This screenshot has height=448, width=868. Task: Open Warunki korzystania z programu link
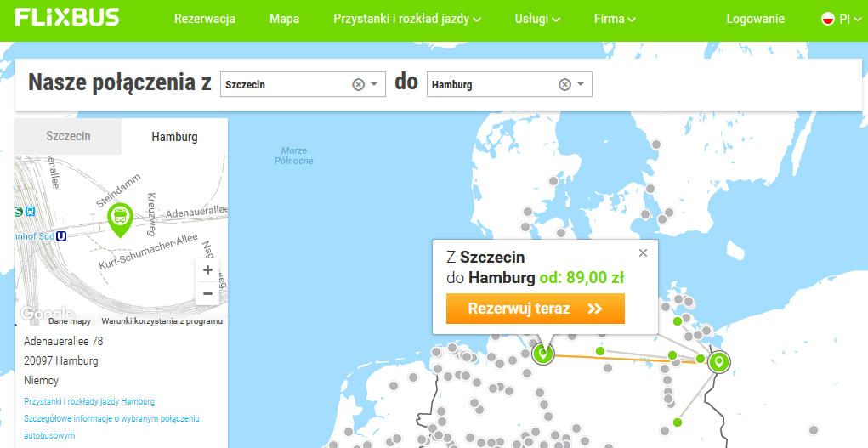click(x=162, y=320)
